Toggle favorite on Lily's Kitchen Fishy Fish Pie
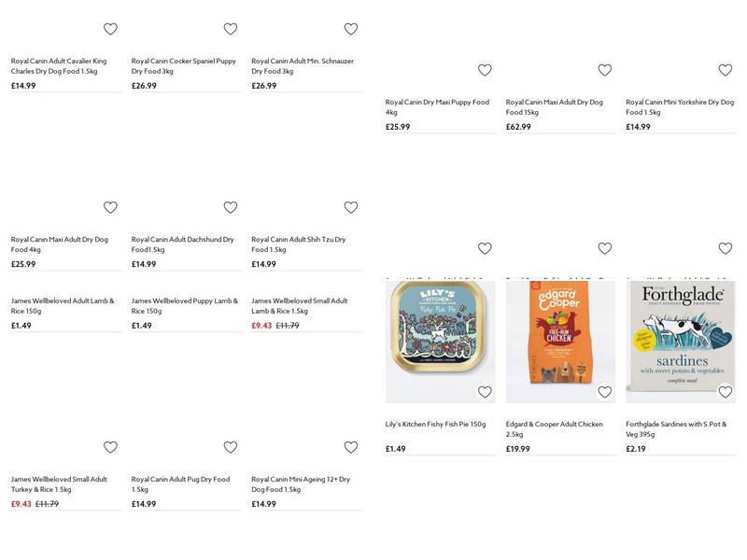Image resolution: width=747 pixels, height=560 pixels. (x=485, y=392)
